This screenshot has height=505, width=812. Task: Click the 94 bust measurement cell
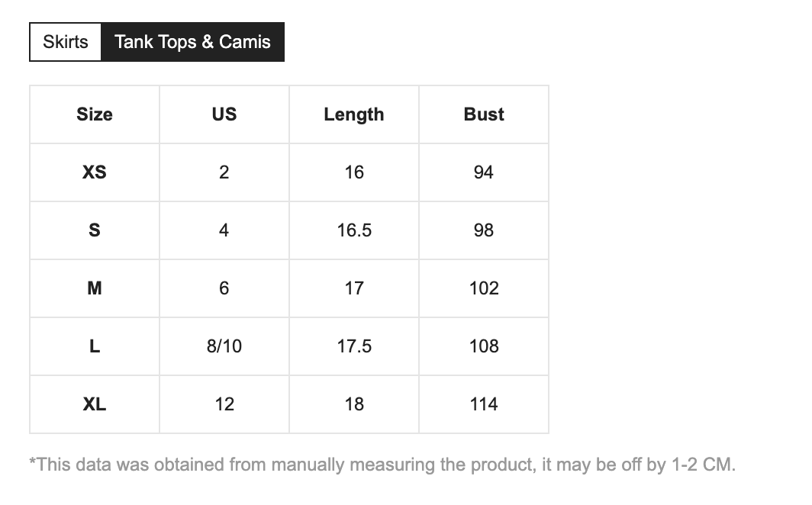(x=484, y=172)
